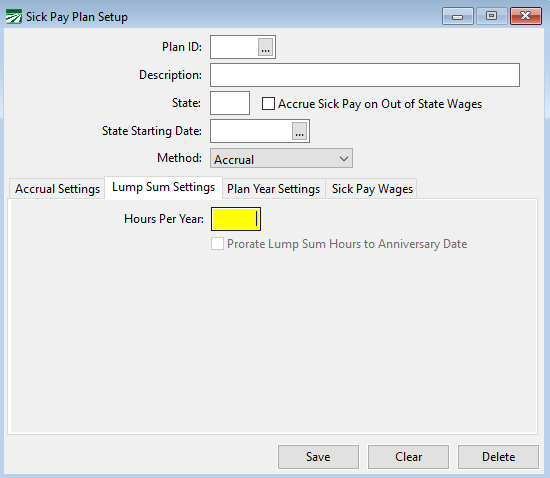
Task: Select the Lump Sum Settings tab
Action: [163, 188]
